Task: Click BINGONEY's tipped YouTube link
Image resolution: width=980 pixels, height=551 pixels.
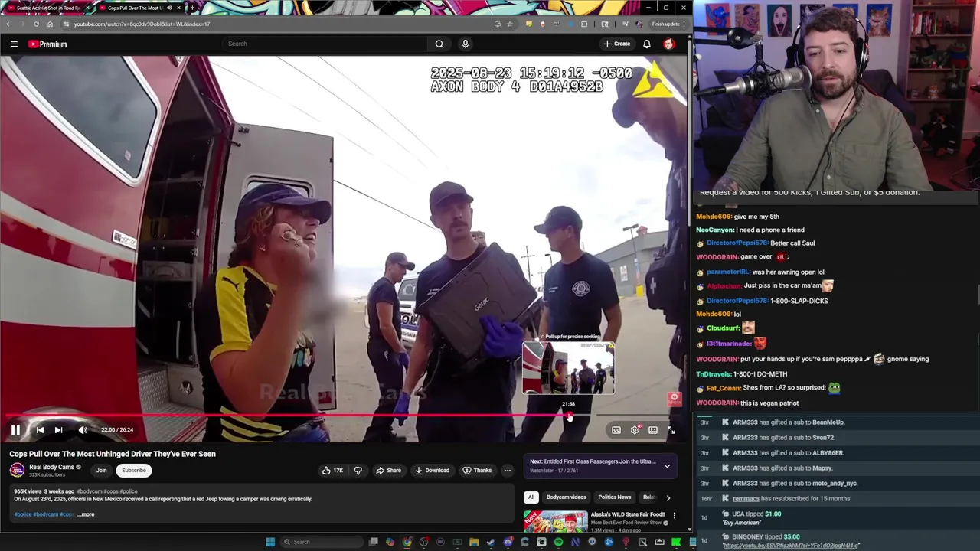Action: coord(791,546)
